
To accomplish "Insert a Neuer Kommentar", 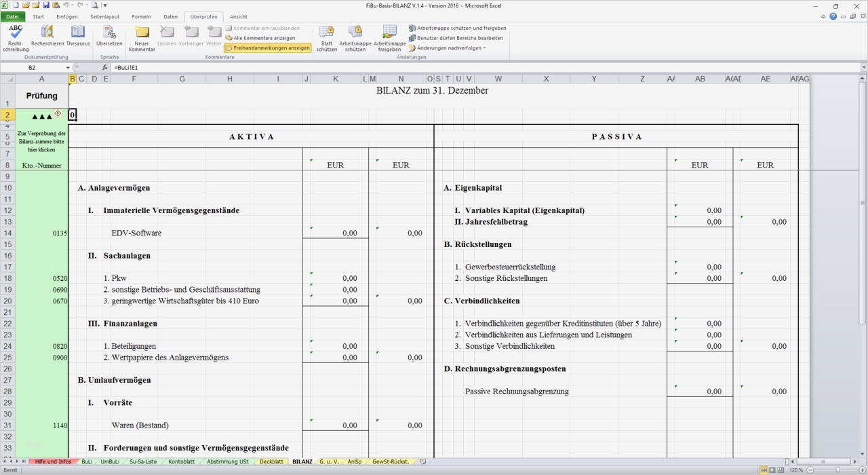I will coord(142,38).
